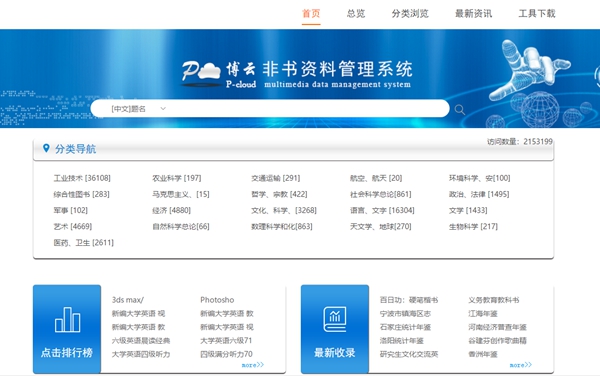Open the 工具下载 page
The height and width of the screenshot is (376, 600).
tap(537, 14)
